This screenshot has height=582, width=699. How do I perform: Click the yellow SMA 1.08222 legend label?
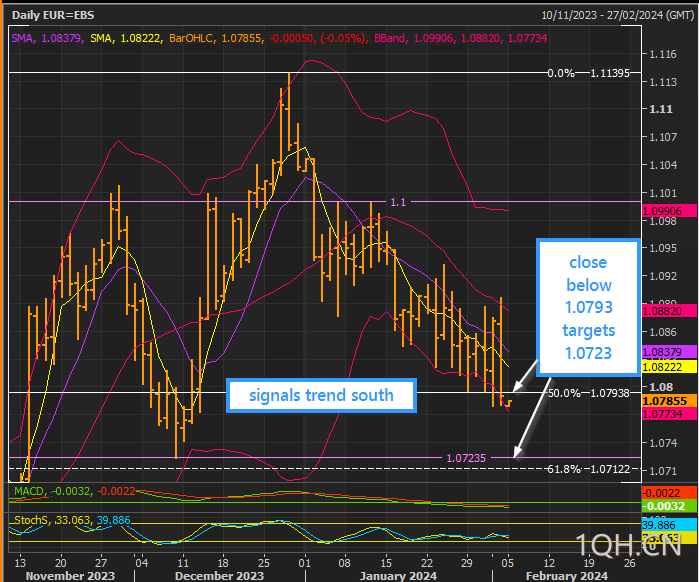(125, 38)
